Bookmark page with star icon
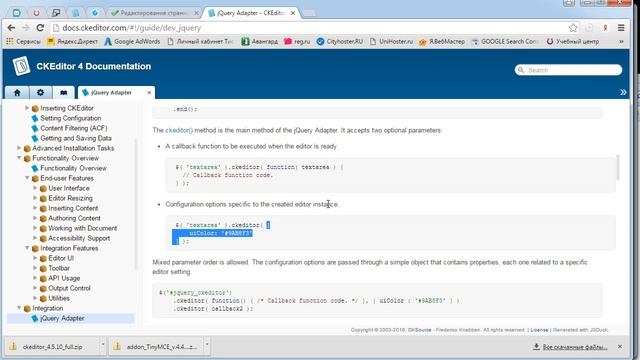 pos(573,28)
